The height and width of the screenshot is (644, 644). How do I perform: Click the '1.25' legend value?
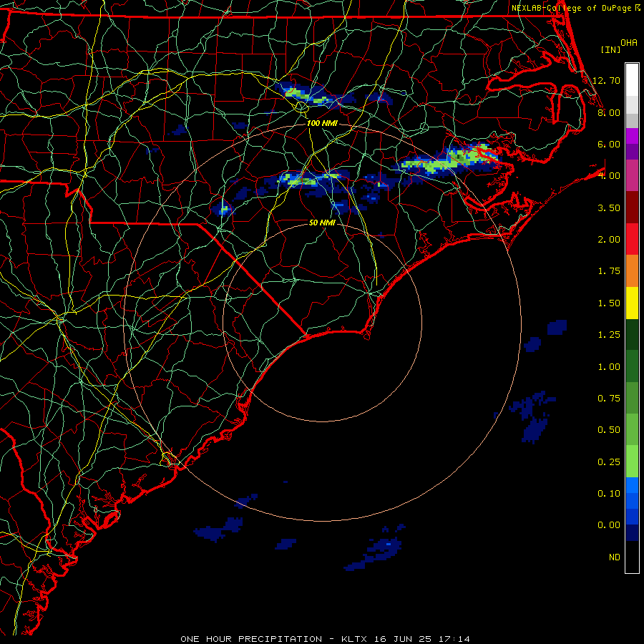(609, 335)
